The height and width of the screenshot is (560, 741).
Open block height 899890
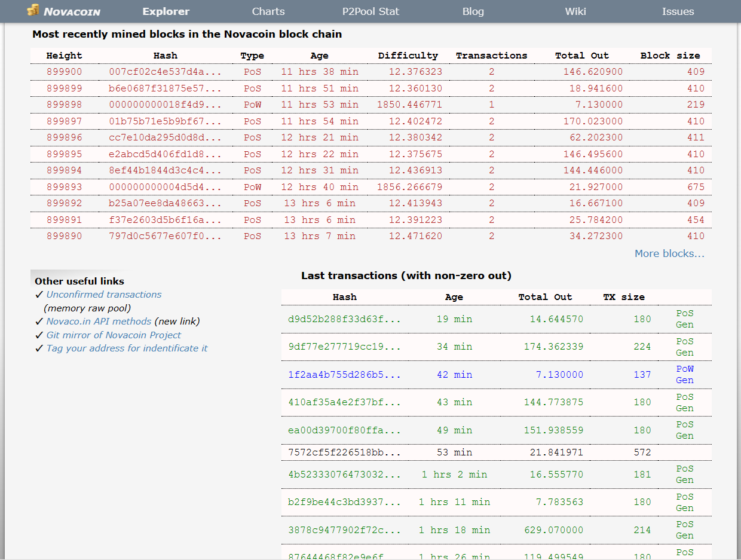click(64, 236)
